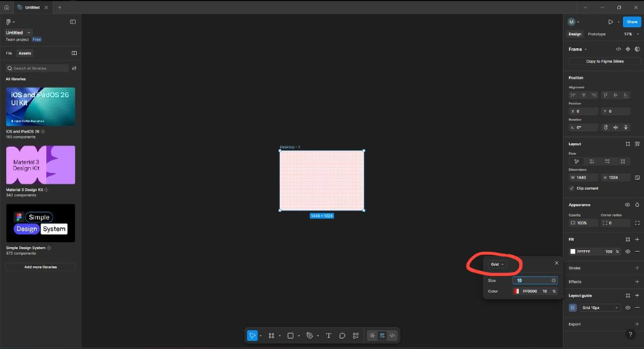The image size is (644, 349).
Task: Switch to the File tab
Action: click(9, 53)
